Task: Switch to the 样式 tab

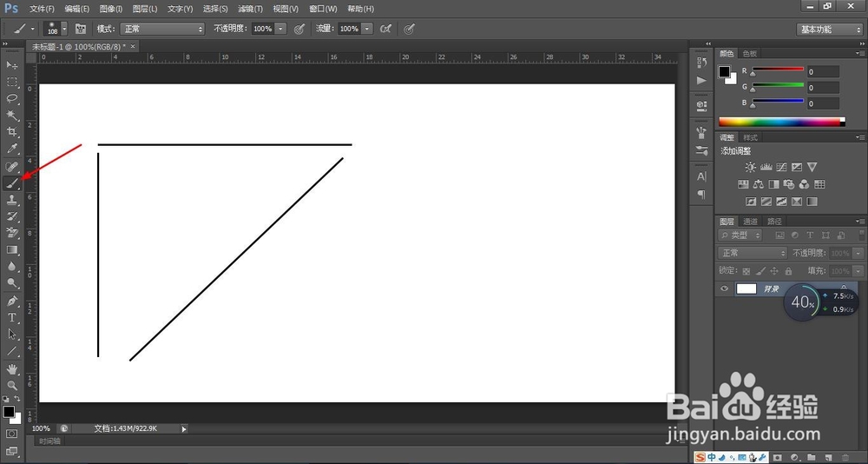Action: click(x=750, y=137)
